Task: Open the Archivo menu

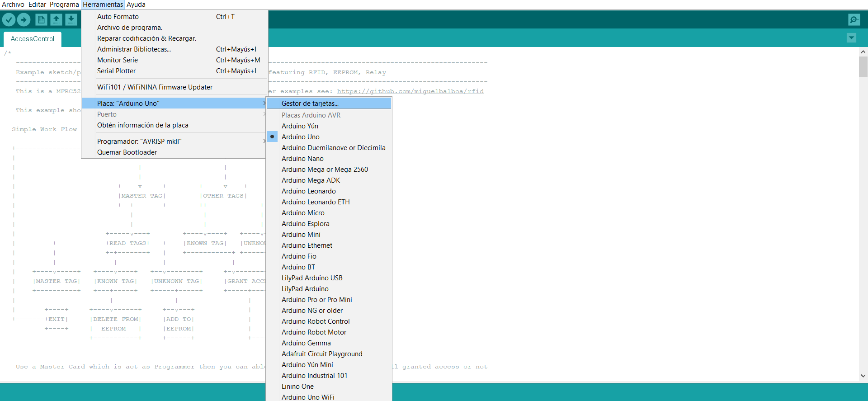Action: pos(13,5)
